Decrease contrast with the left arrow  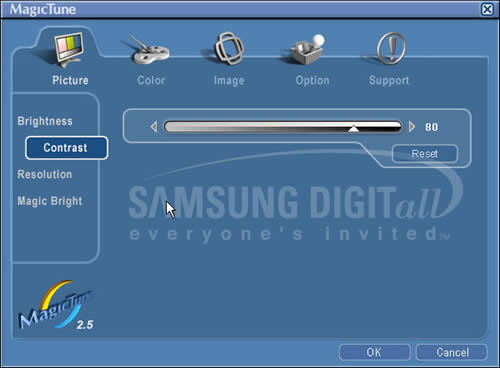point(154,127)
